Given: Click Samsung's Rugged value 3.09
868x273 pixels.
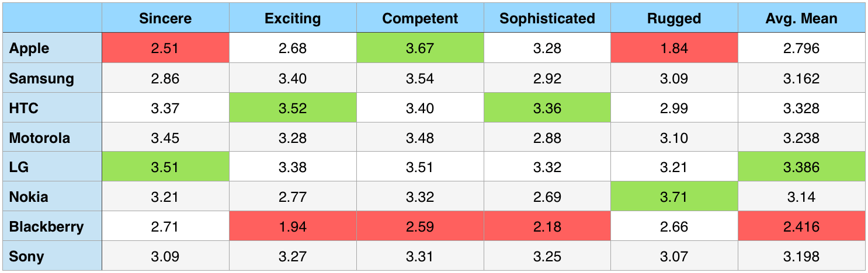Looking at the screenshot, I should pyautogui.click(x=674, y=78).
